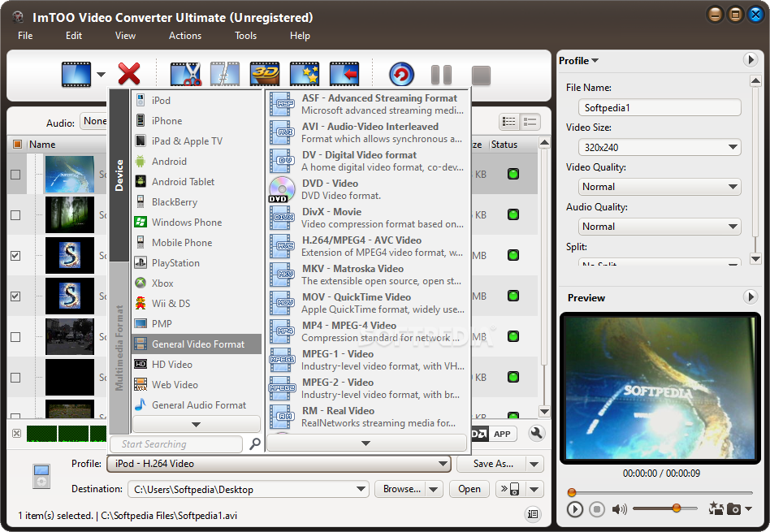Click the APP button icon
The width and height of the screenshot is (770, 532).
tap(502, 434)
